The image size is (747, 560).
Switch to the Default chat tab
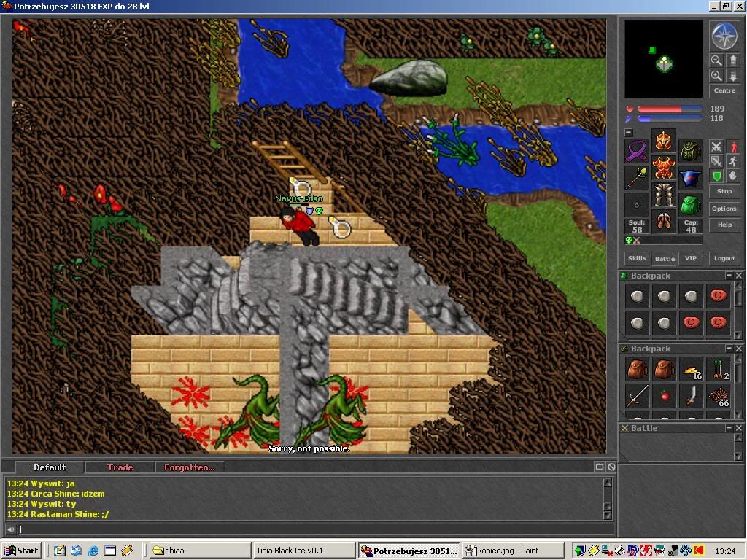[x=50, y=467]
